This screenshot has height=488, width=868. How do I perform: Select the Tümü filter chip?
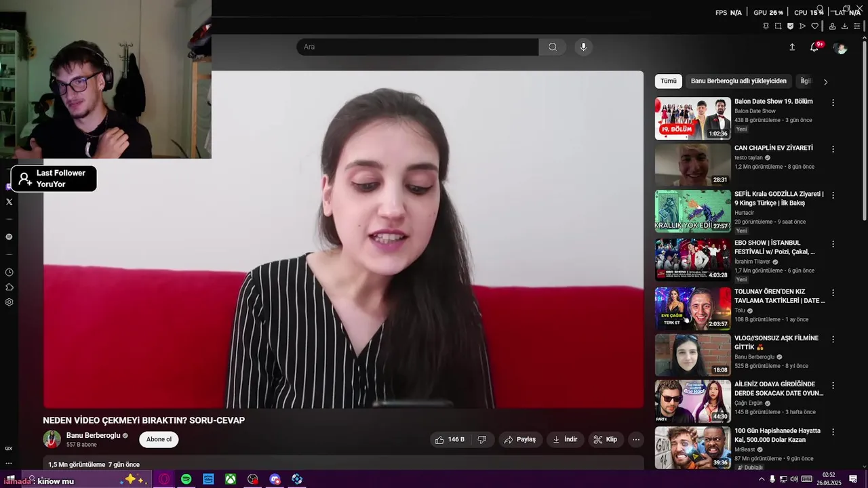(x=669, y=81)
